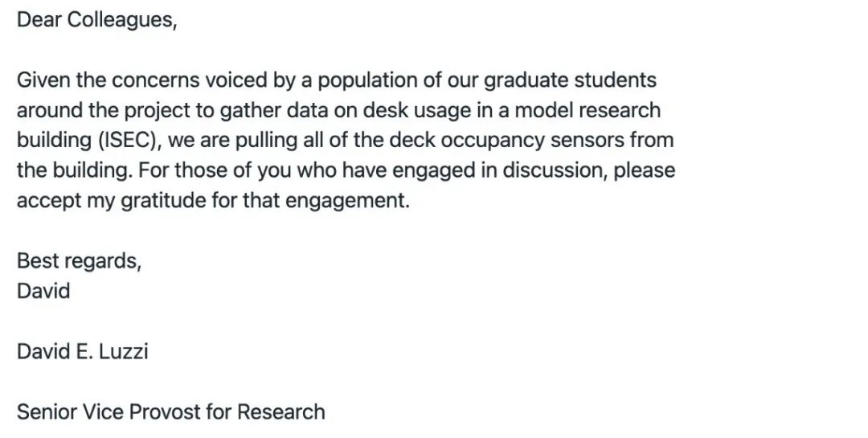Click the standalone "David" signature line
The image size is (868, 438).
click(43, 291)
